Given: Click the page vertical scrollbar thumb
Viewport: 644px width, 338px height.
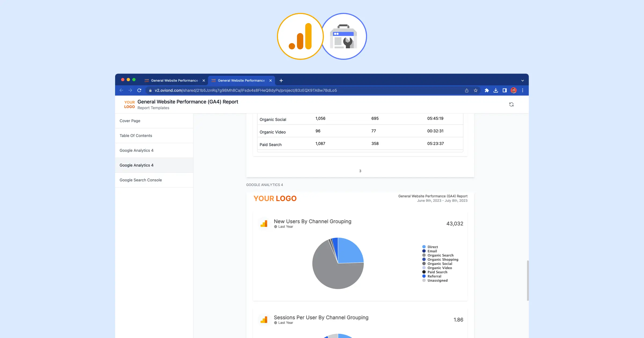Looking at the screenshot, I should 528,280.
